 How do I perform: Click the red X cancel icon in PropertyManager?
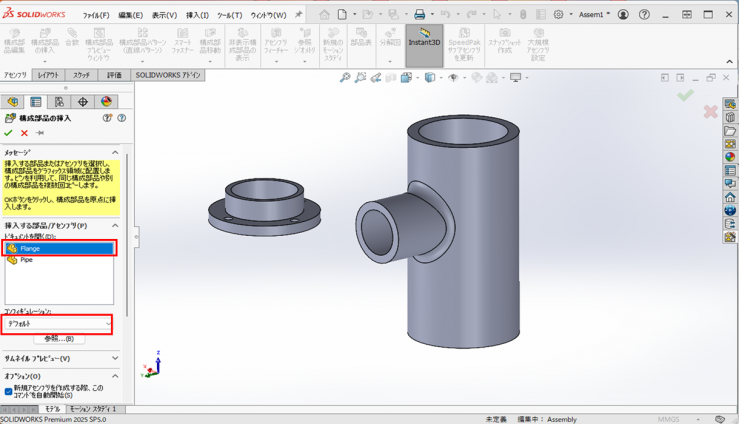tap(23, 132)
